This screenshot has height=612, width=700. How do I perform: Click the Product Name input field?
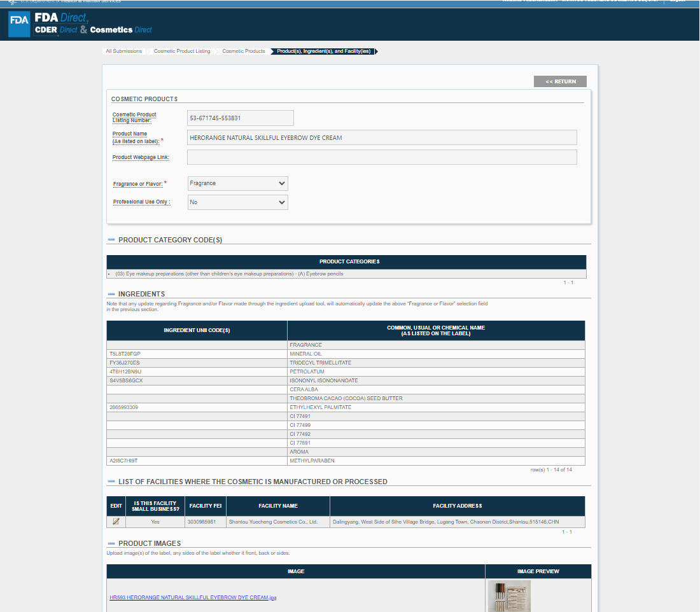(x=382, y=137)
